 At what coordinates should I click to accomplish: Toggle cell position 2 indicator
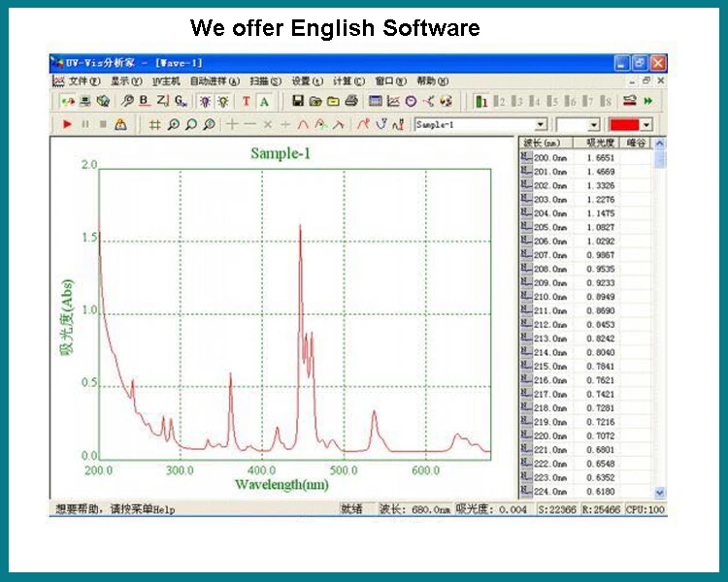(x=500, y=101)
